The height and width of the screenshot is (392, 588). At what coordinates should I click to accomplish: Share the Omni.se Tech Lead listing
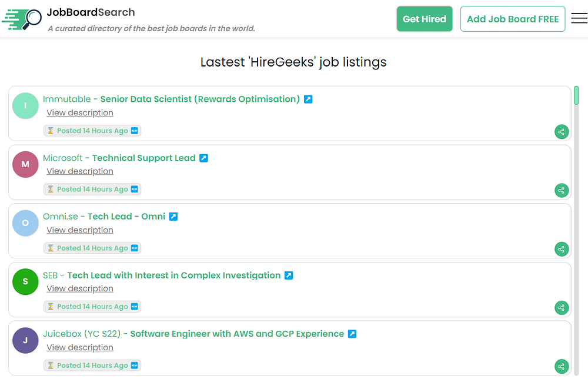coord(562,249)
